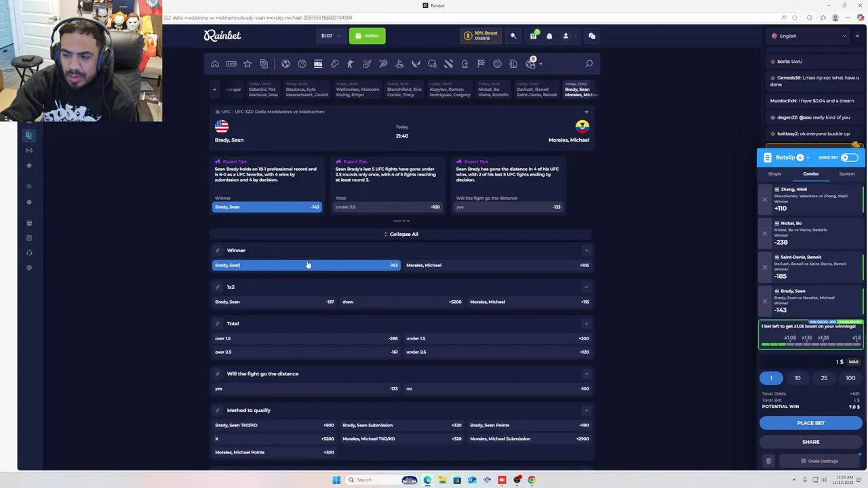The width and height of the screenshot is (868, 488).
Task: Open the $1.07 balance dropdown
Action: pos(331,36)
